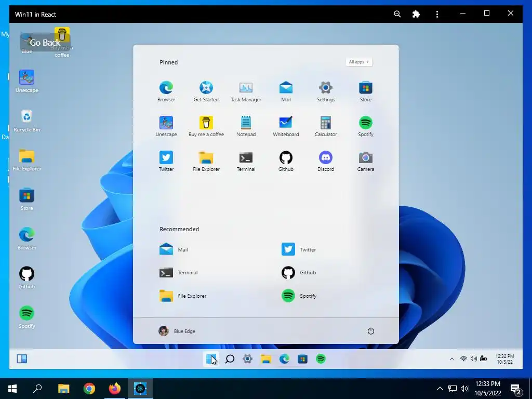Click the Go Back button
This screenshot has height=399, width=532.
pyautogui.click(x=45, y=43)
